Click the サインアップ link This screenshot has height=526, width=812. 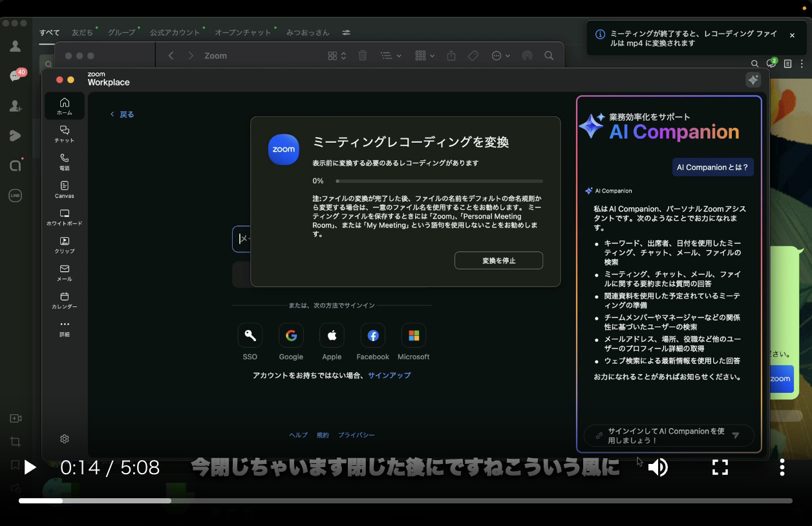[389, 375]
